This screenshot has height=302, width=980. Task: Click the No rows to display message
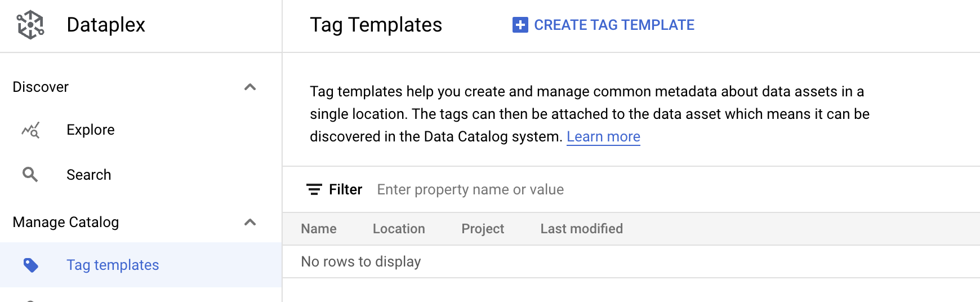pos(361,261)
